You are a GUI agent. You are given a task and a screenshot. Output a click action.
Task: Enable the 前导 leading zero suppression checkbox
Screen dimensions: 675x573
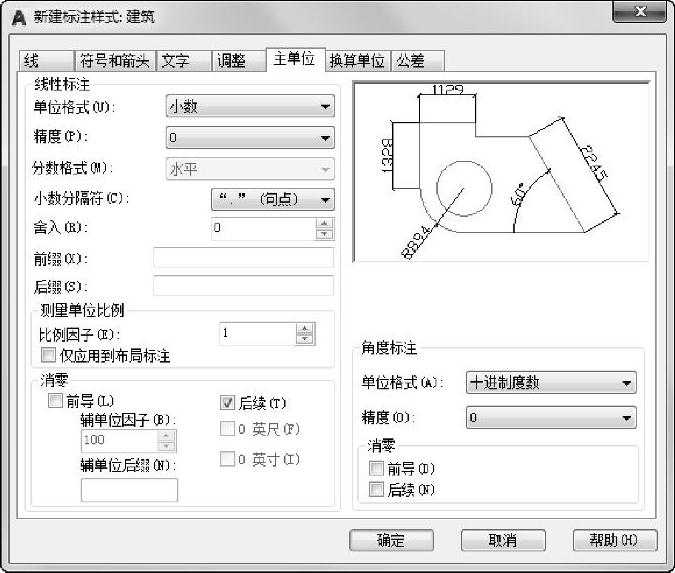click(55, 400)
